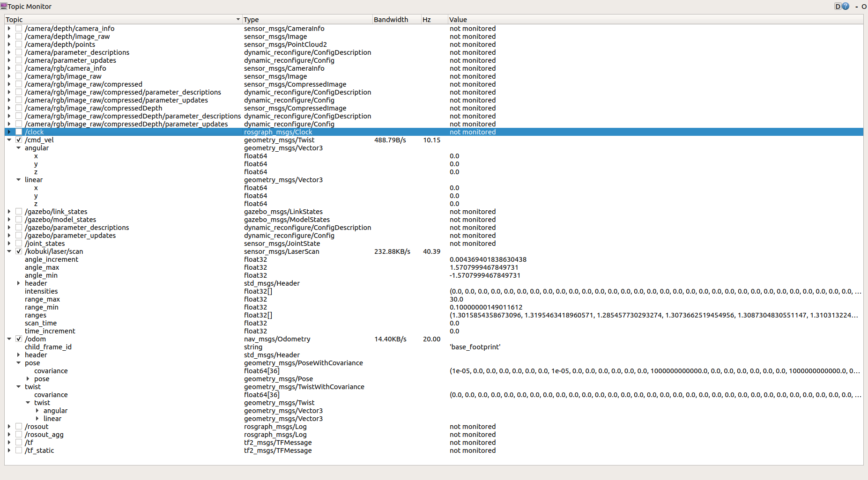Sort by the Topic column header
Viewport: 868px width, 480px height.
point(122,20)
